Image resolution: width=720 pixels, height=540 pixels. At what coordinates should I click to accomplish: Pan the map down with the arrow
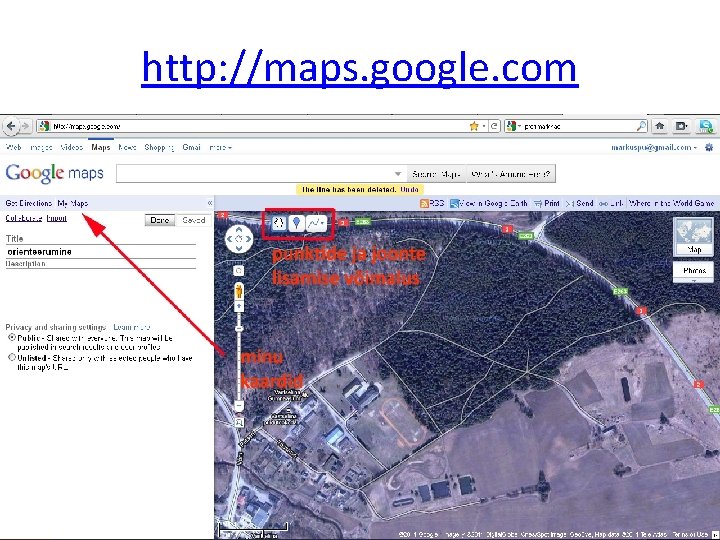(239, 248)
